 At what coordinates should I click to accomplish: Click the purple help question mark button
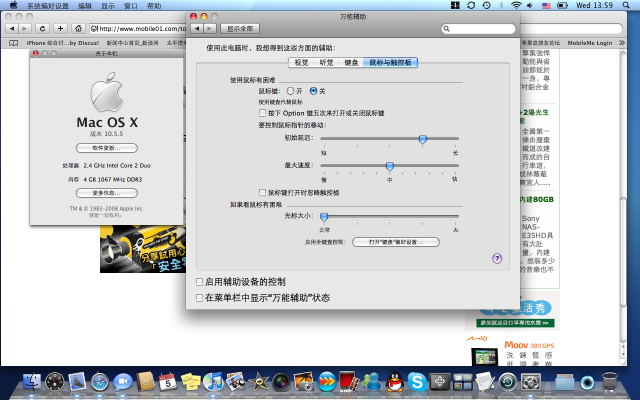click(497, 258)
